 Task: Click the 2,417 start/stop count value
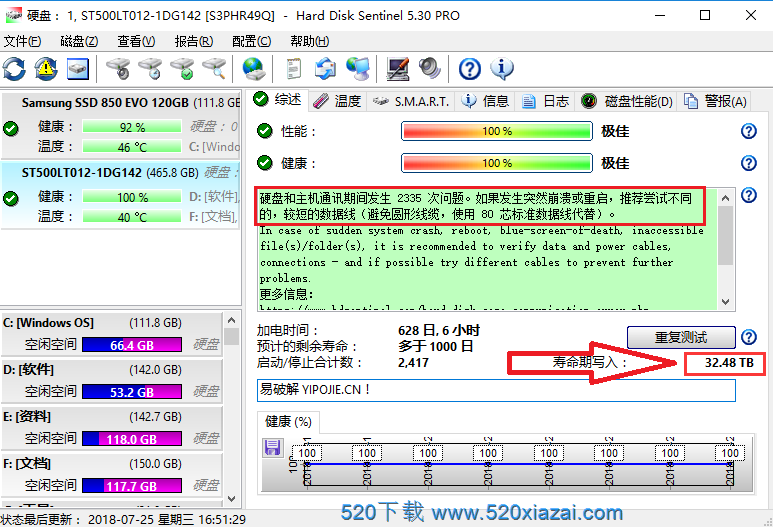coord(413,363)
